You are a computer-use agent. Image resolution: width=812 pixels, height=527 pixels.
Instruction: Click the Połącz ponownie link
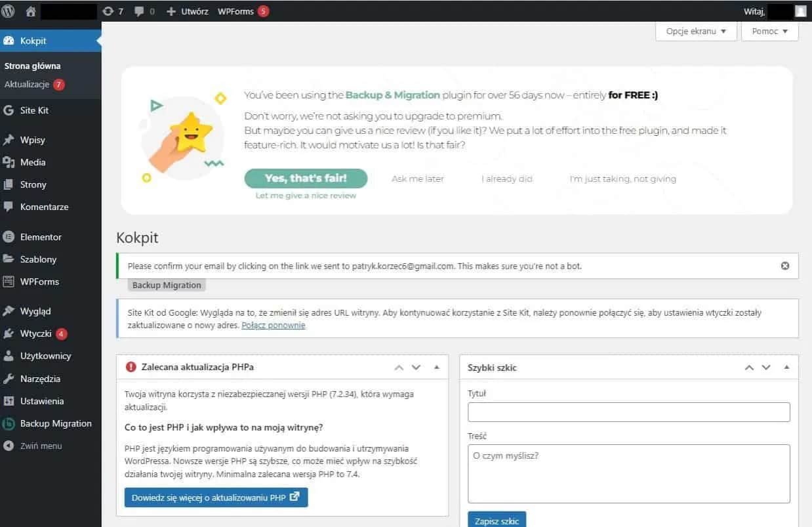273,325
